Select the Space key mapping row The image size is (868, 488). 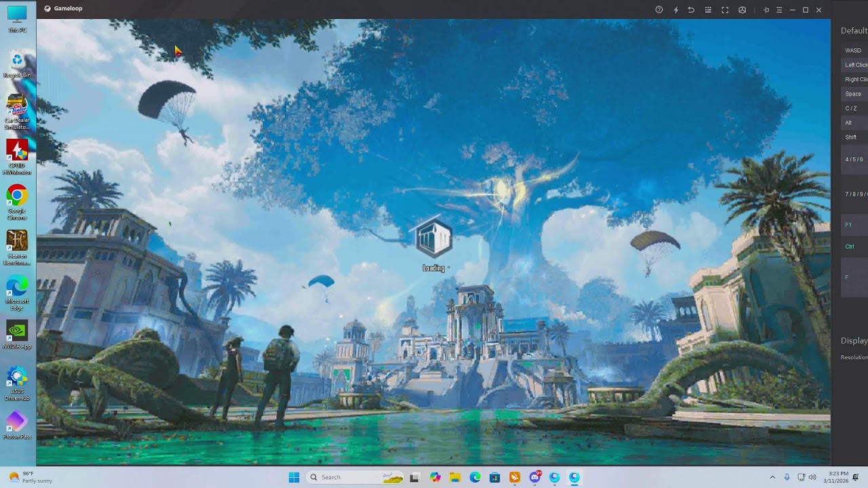coord(854,94)
